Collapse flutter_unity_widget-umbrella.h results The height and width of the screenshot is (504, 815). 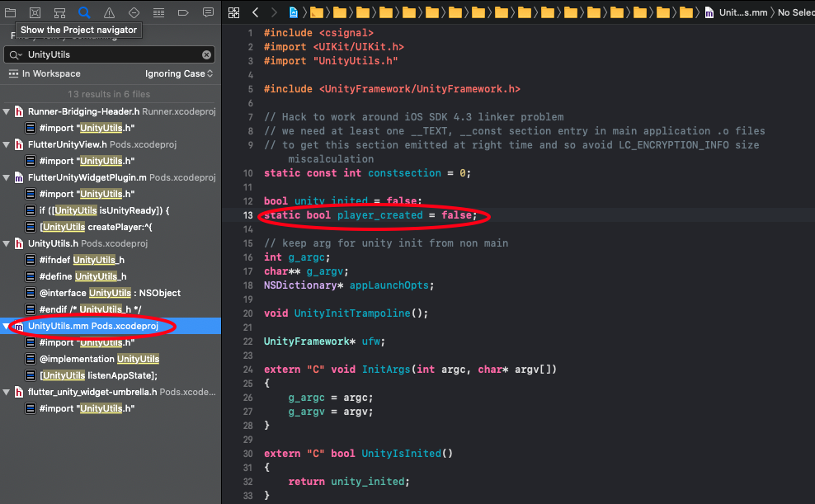7,393
